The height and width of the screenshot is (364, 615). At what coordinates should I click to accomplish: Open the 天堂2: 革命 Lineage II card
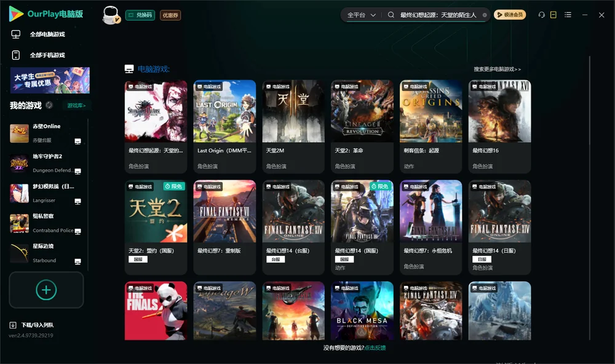pos(362,126)
